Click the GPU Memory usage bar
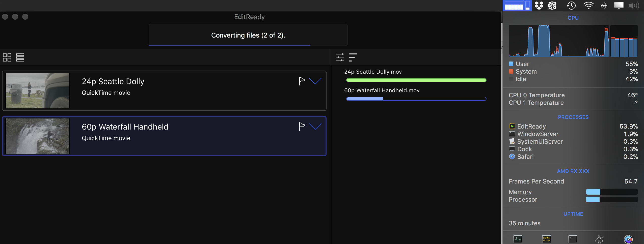The width and height of the screenshot is (644, 244). pos(612,192)
